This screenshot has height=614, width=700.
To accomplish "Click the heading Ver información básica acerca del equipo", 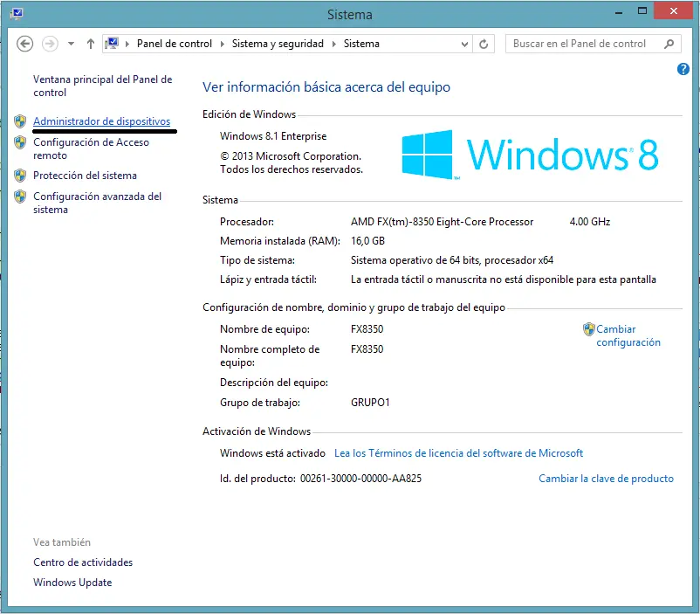I will pos(326,86).
